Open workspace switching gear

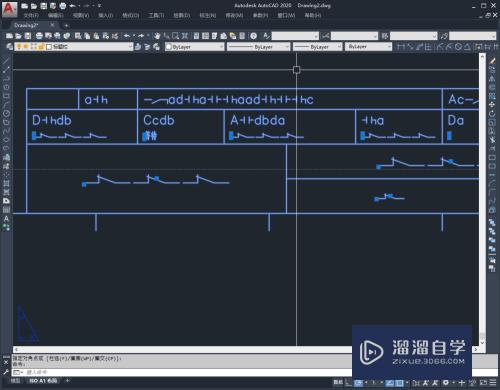[446, 383]
